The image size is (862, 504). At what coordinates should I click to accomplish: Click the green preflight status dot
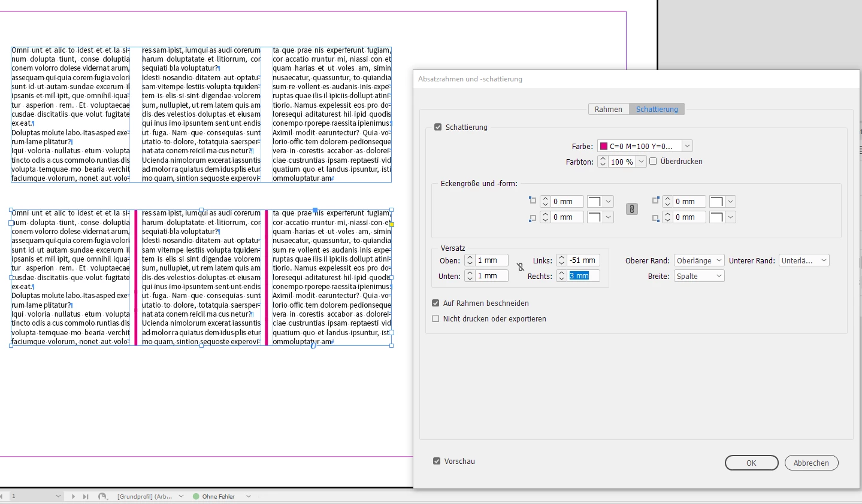[x=196, y=496]
